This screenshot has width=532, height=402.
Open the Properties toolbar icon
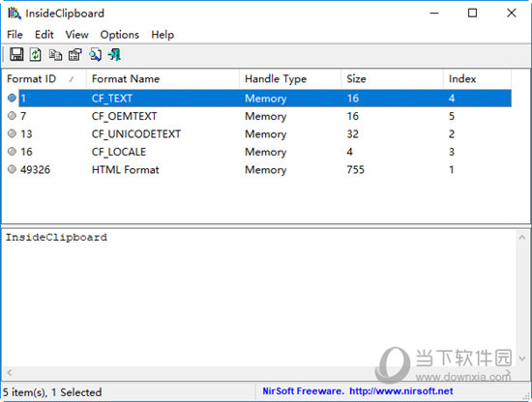pyautogui.click(x=75, y=54)
